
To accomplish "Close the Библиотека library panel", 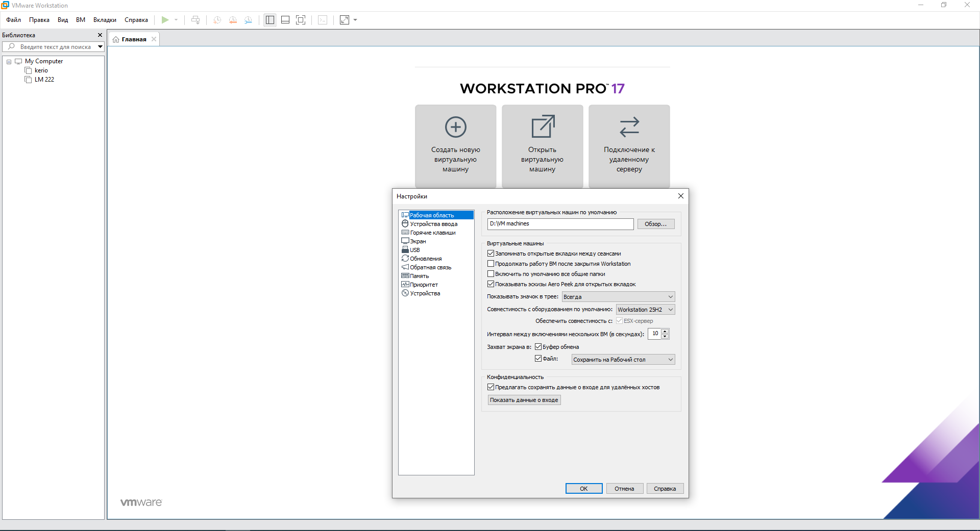I will tap(100, 35).
